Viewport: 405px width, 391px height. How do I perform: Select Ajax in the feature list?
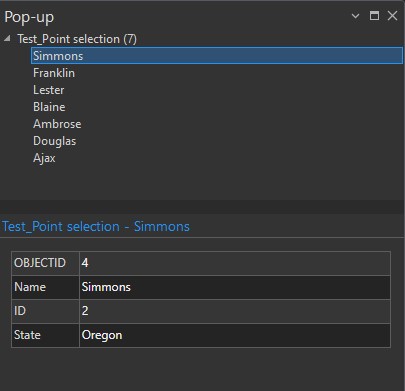(x=44, y=158)
